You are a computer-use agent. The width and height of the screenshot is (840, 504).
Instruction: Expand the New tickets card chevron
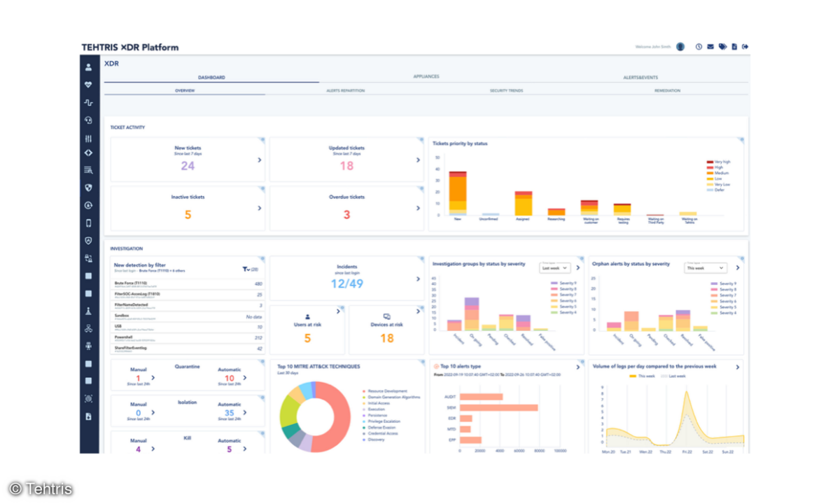259,160
